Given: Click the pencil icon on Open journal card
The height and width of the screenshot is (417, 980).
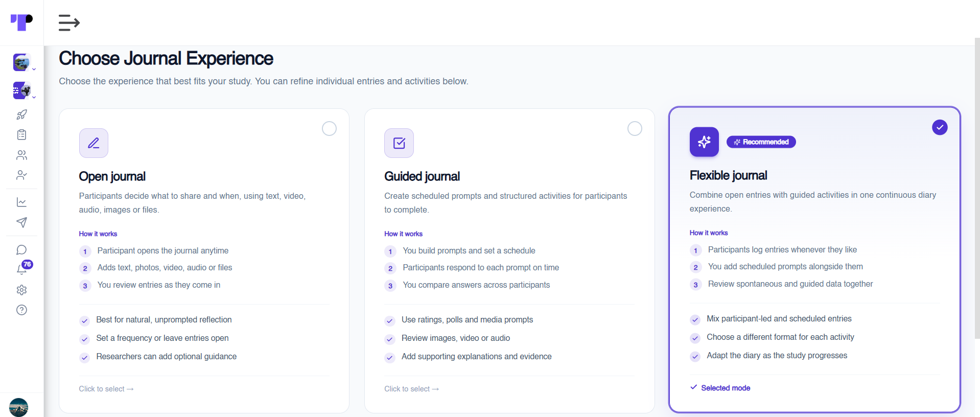Looking at the screenshot, I should (x=94, y=143).
